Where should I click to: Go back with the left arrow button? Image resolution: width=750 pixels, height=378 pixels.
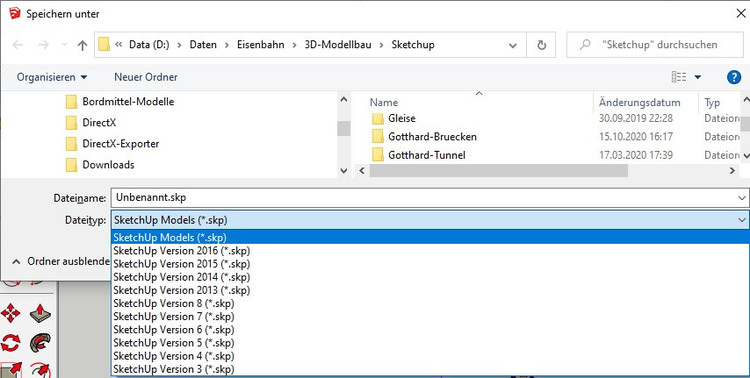click(18, 45)
